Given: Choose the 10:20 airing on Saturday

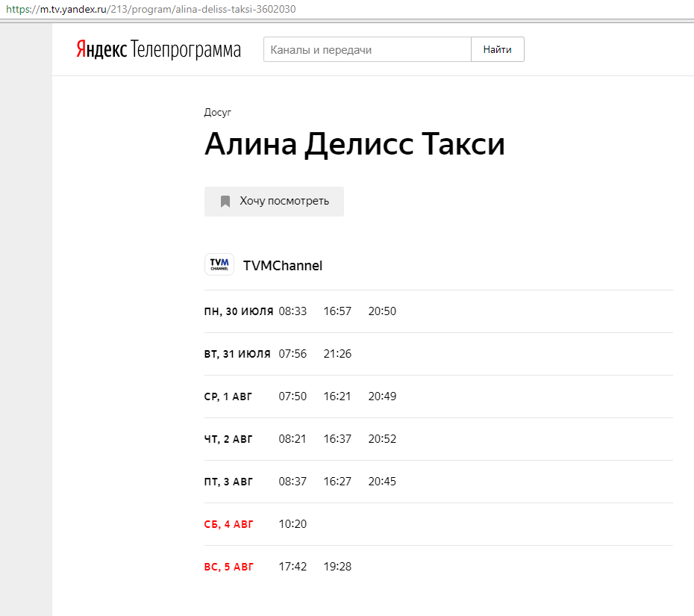Looking at the screenshot, I should click(x=293, y=524).
